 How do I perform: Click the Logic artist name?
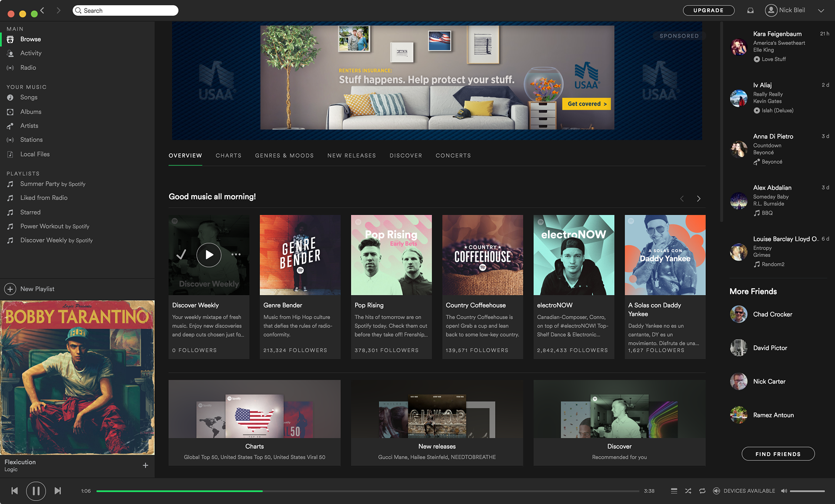11,470
